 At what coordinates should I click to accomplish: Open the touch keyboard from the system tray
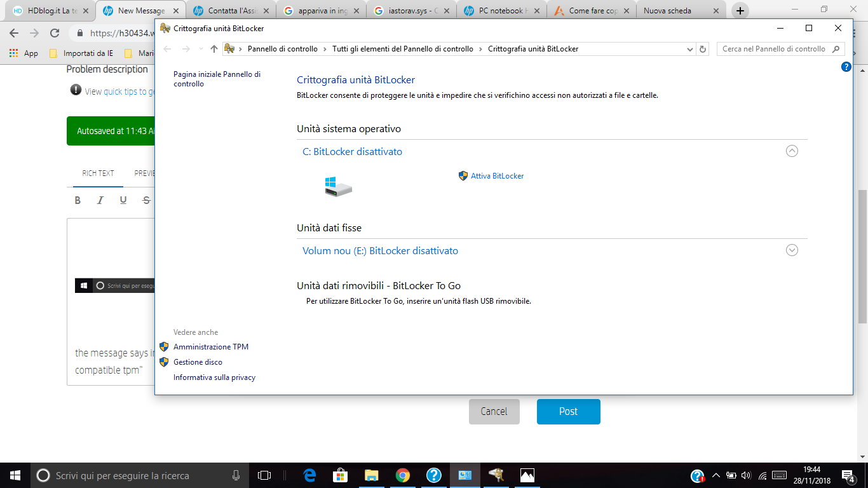[780, 475]
